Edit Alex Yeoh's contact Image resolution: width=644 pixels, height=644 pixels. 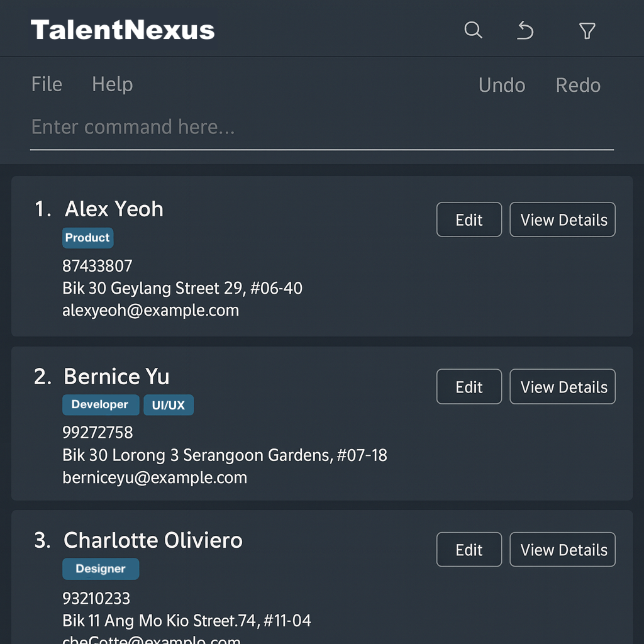[469, 219]
